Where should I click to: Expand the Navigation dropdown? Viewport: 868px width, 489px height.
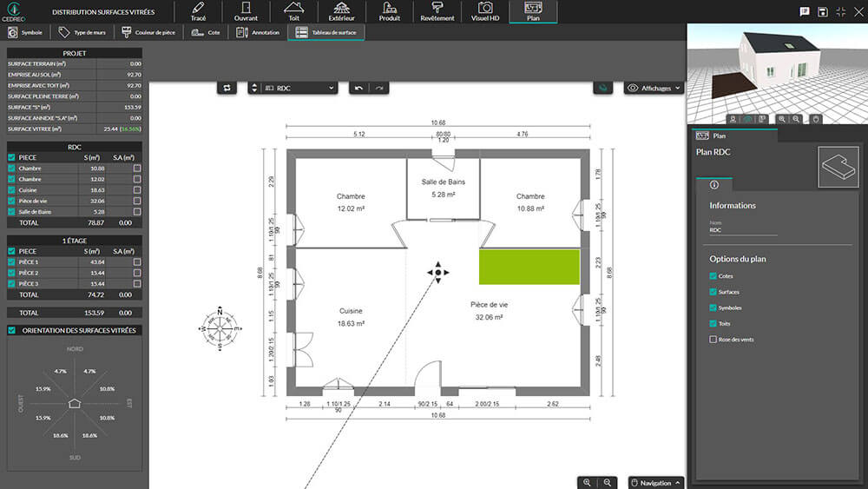click(655, 482)
